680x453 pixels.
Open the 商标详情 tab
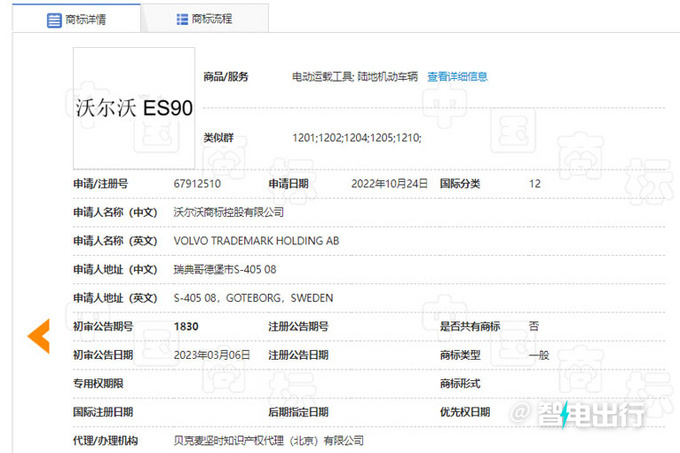[76, 19]
